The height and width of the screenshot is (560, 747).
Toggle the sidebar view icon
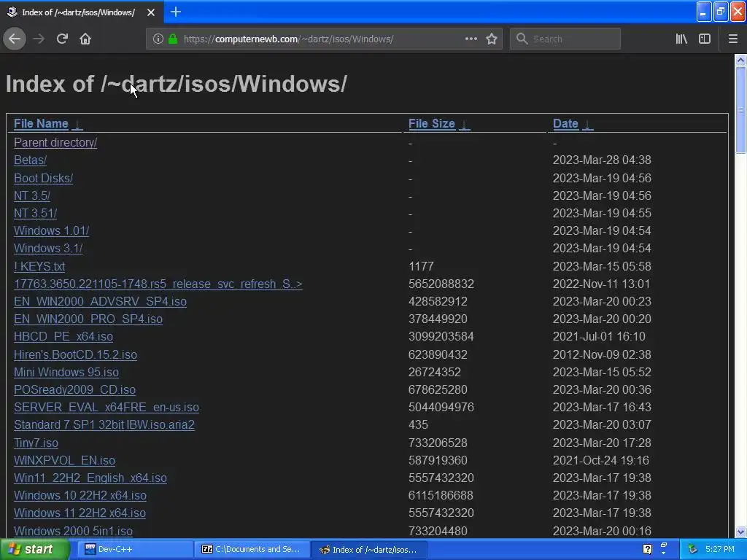(x=705, y=39)
